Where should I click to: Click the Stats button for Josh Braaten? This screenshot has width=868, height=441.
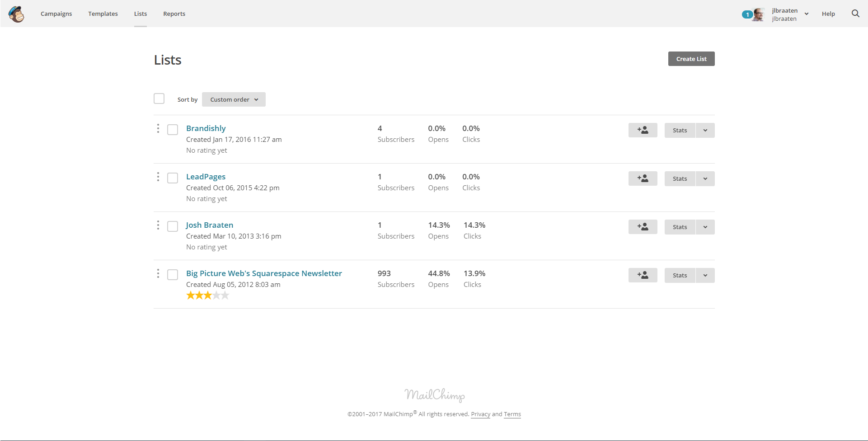point(680,227)
